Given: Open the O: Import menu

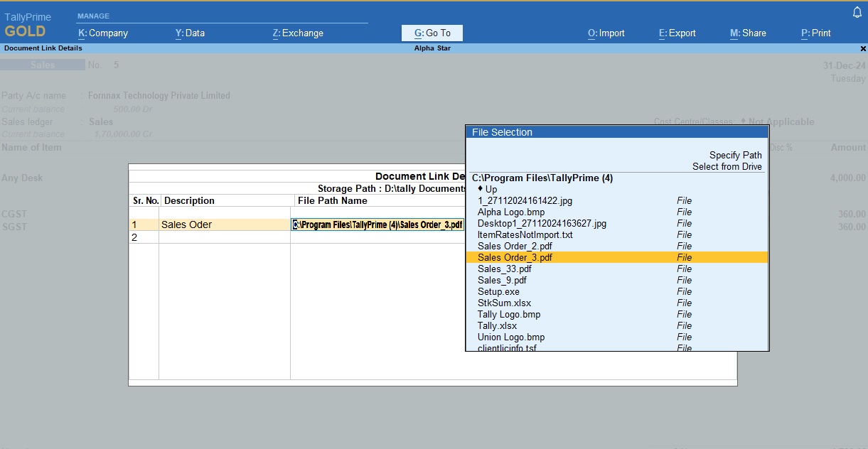Looking at the screenshot, I should click(x=606, y=33).
